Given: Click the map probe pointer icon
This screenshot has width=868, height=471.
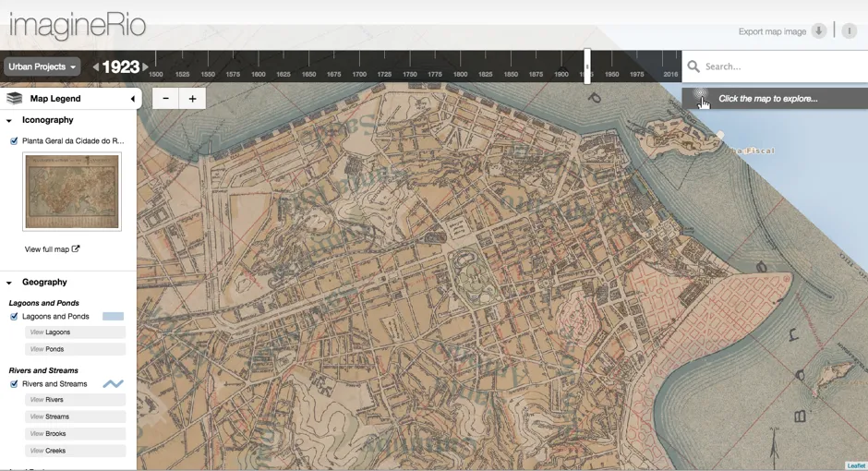Looking at the screenshot, I should coord(703,99).
